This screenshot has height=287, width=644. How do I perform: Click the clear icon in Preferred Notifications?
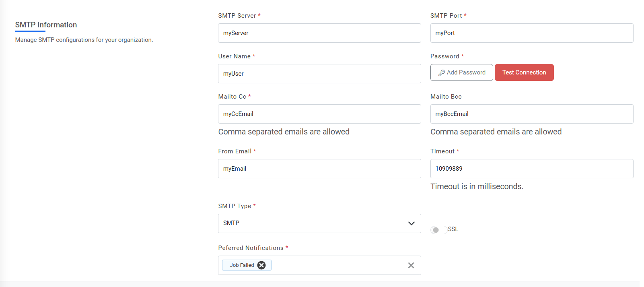pos(411,265)
